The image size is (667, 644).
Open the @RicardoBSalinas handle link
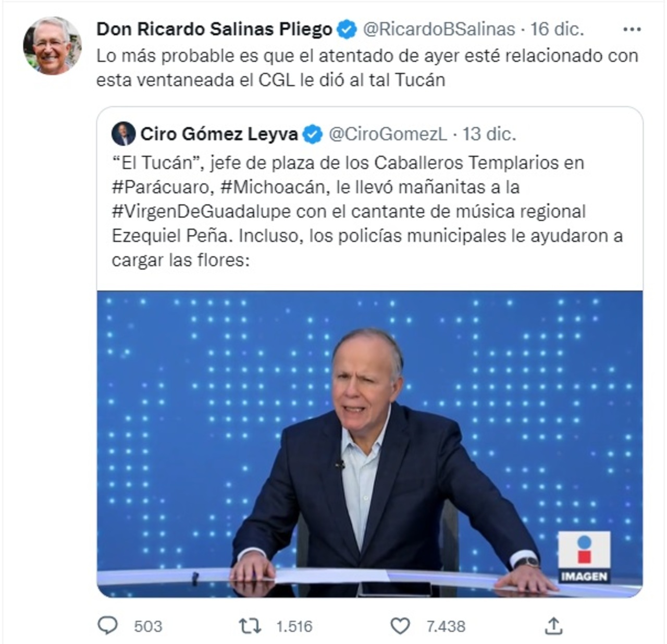coord(439,29)
